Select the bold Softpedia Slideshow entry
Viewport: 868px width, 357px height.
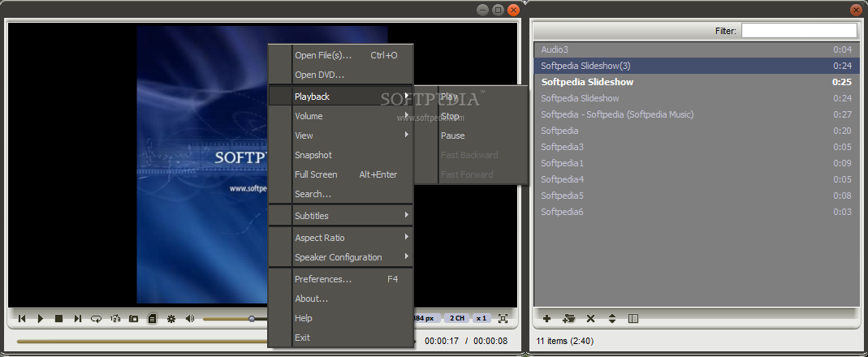[697, 82]
